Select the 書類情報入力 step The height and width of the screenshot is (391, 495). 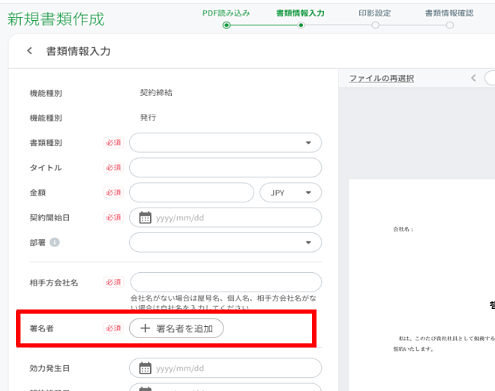[x=300, y=18]
